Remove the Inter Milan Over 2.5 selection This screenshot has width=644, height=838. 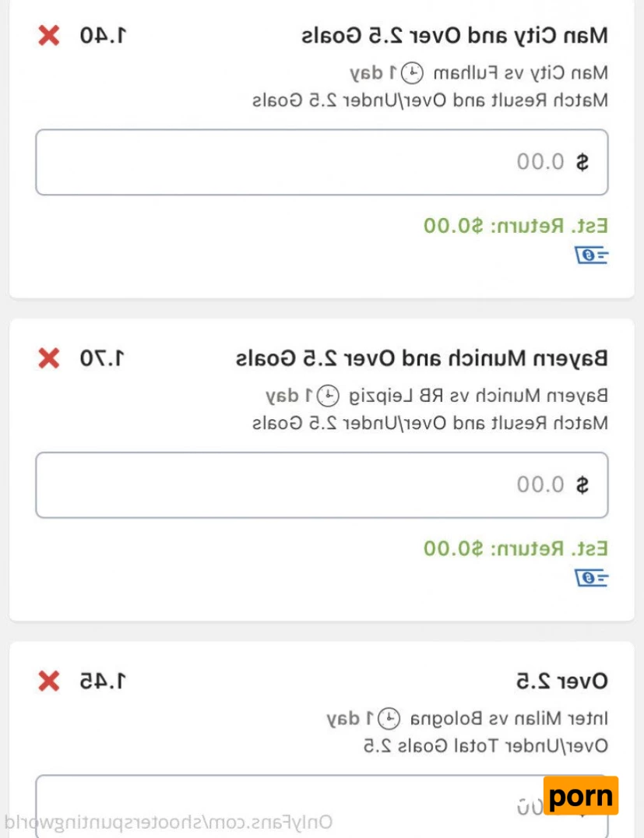49,681
